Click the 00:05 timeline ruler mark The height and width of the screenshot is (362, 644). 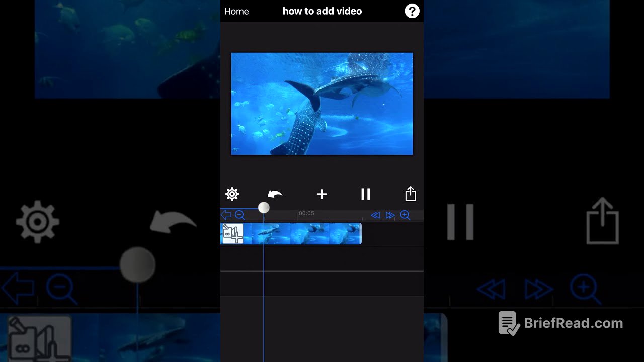click(306, 213)
